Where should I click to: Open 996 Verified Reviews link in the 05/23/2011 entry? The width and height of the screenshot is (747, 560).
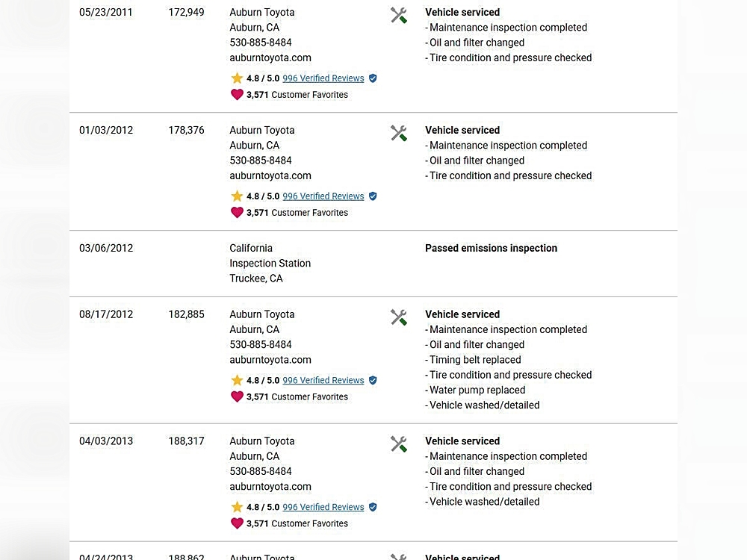point(323,78)
